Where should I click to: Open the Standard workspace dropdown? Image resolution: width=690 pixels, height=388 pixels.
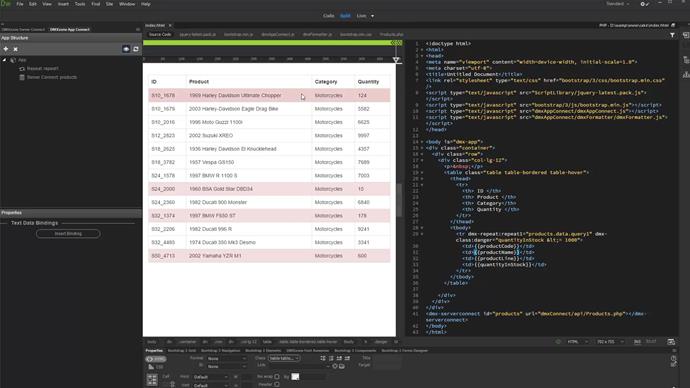click(x=618, y=4)
